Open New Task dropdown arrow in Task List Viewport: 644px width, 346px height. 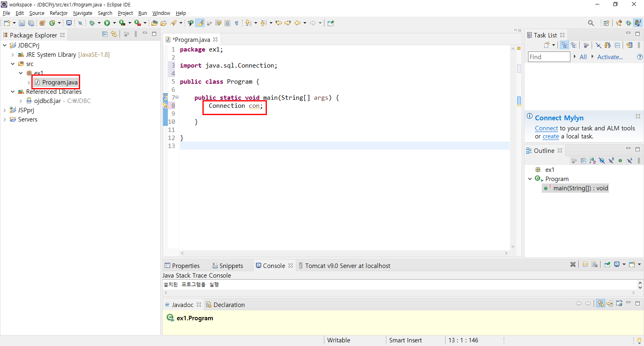click(x=554, y=45)
